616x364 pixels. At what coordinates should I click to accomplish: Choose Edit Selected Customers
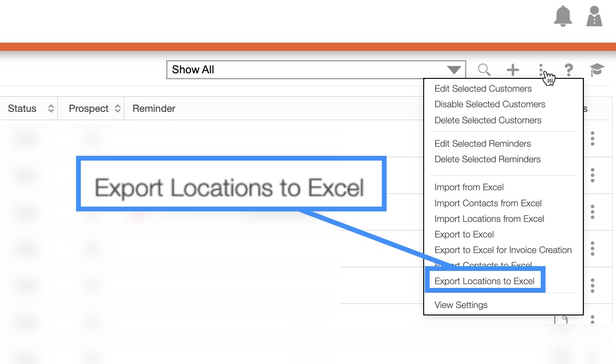tap(483, 88)
